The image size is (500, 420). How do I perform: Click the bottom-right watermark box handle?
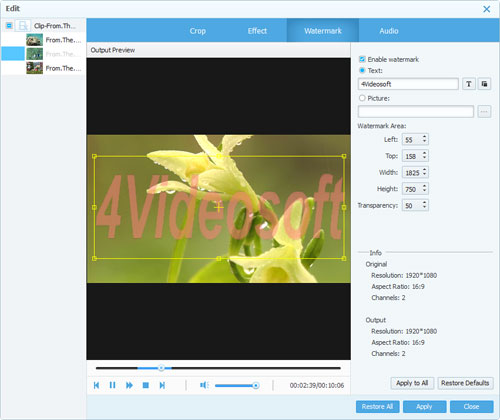click(x=344, y=258)
